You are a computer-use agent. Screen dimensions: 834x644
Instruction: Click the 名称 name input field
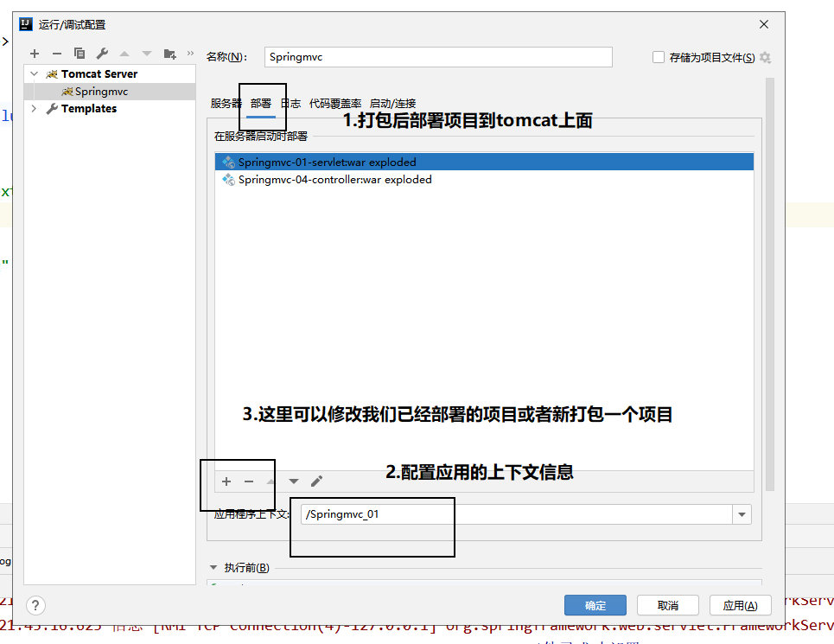tap(438, 57)
